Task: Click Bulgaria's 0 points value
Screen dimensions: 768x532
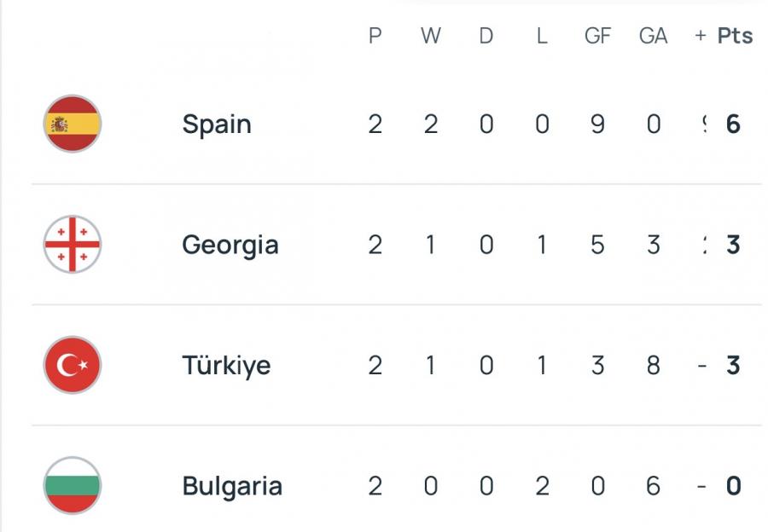Action: point(732,486)
